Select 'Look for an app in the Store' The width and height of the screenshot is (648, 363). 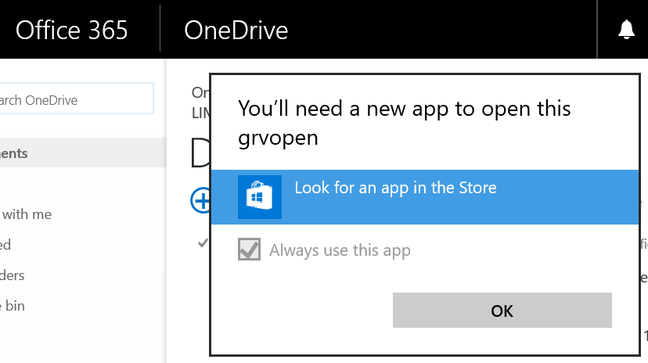[425, 197]
